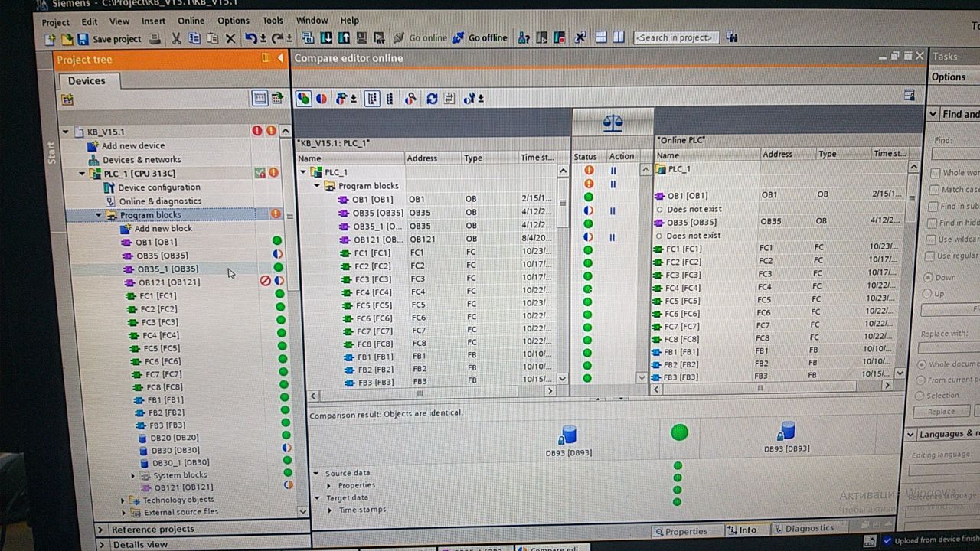Expand Source data Properties node
The width and height of the screenshot is (980, 551).
[x=328, y=485]
